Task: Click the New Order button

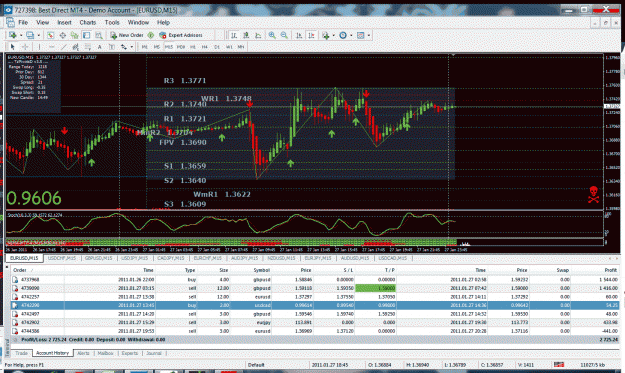Action: [x=127, y=35]
